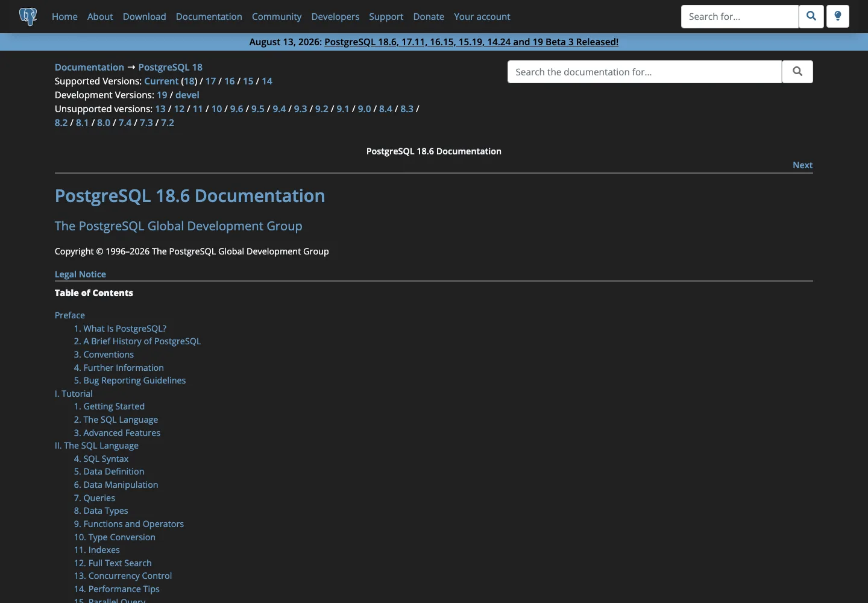Switch to version 16 docs
This screenshot has width=868, height=603.
click(x=230, y=81)
